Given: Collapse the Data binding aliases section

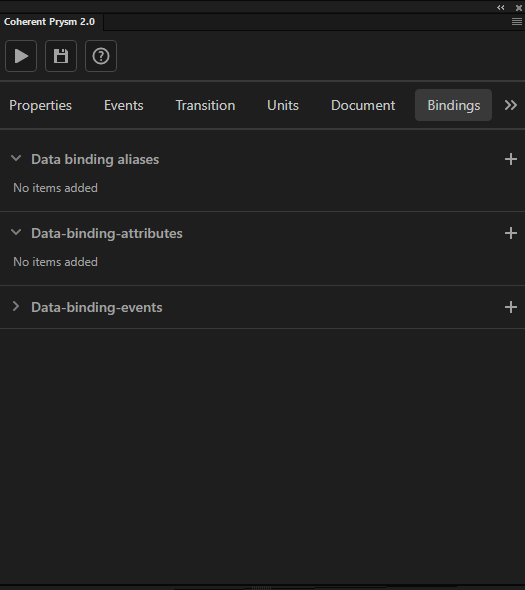Looking at the screenshot, I should click(16, 158).
